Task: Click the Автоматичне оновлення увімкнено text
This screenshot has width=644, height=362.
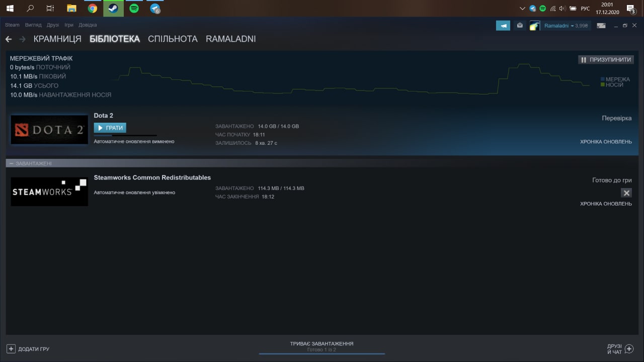Action: (x=134, y=193)
